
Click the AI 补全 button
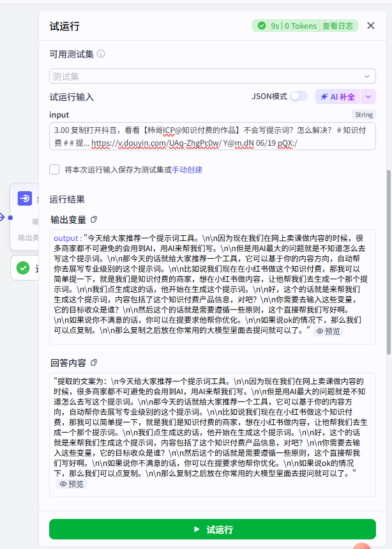pyautogui.click(x=338, y=97)
